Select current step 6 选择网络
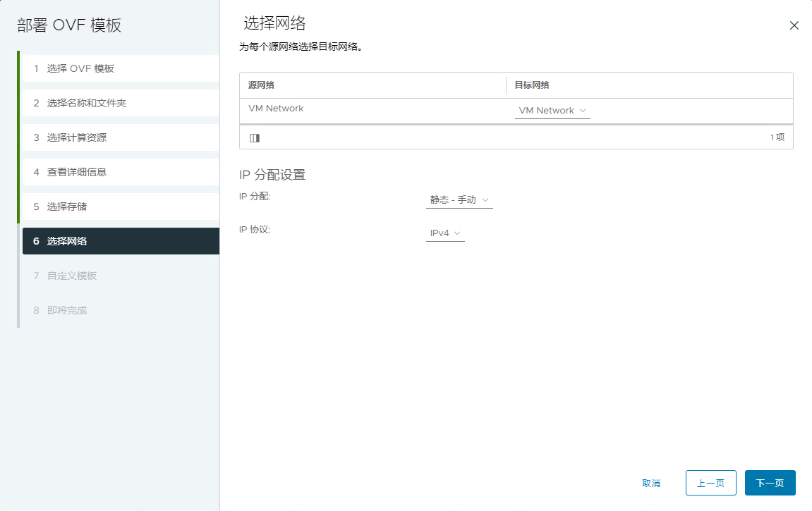 (x=121, y=241)
